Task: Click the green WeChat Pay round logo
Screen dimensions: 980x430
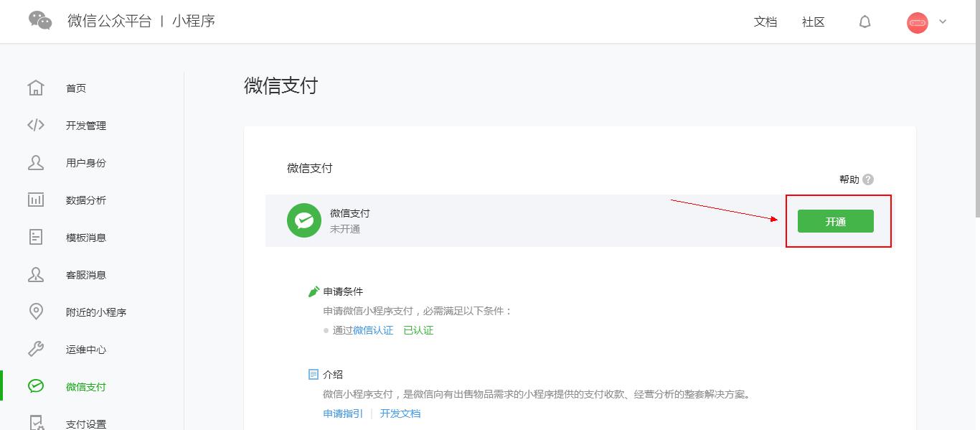Action: coord(304,220)
